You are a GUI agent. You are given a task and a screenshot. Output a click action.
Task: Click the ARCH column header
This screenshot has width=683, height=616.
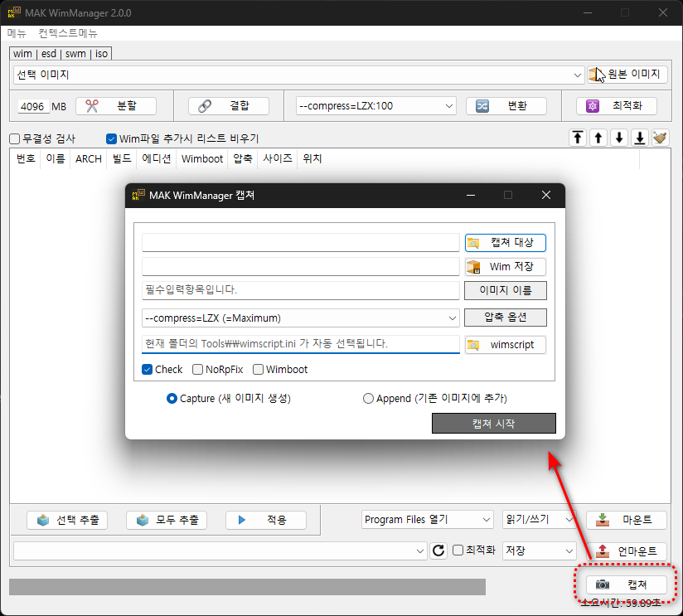[x=89, y=158]
